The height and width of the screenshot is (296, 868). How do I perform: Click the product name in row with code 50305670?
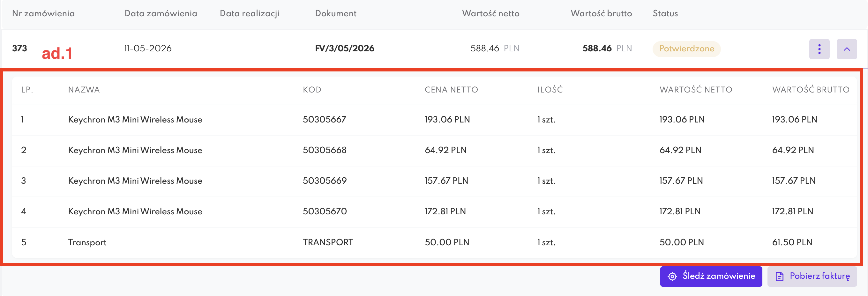click(x=135, y=211)
